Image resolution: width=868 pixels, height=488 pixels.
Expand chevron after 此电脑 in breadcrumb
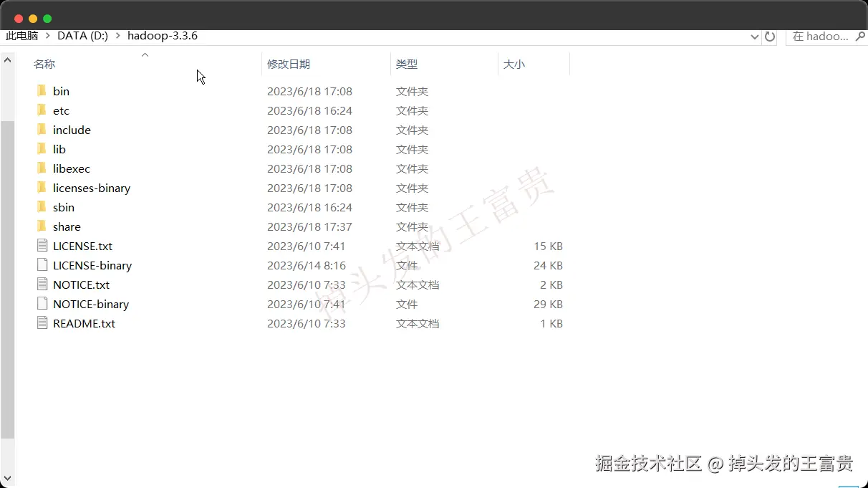[x=48, y=35]
